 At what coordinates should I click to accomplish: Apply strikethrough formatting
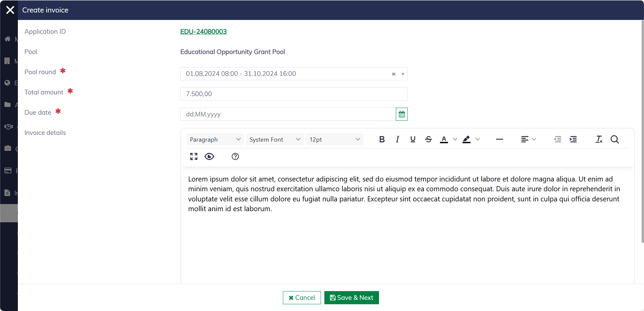pos(428,139)
